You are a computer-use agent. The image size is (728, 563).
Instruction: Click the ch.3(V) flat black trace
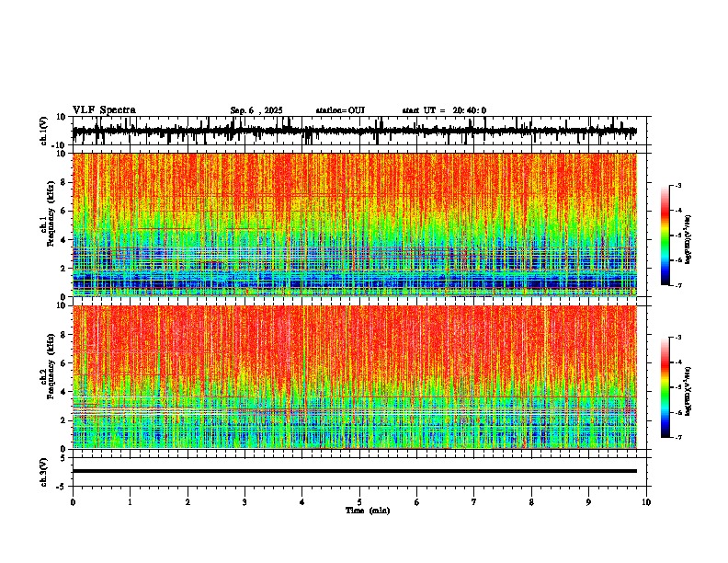354,471
